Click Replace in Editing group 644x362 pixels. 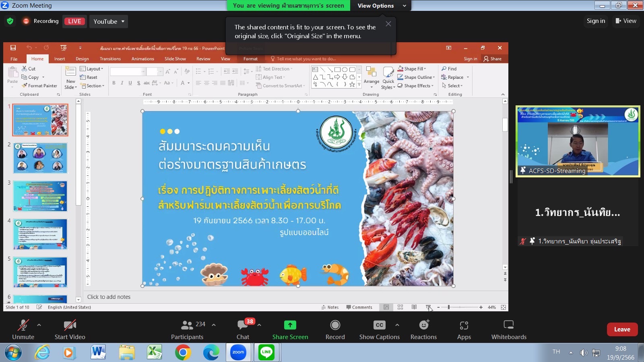point(455,77)
